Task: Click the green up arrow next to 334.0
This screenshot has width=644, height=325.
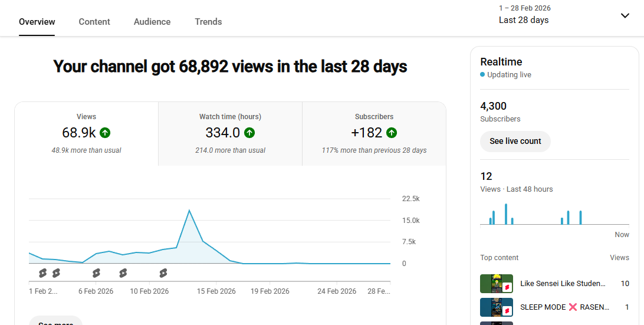Action: (249, 133)
